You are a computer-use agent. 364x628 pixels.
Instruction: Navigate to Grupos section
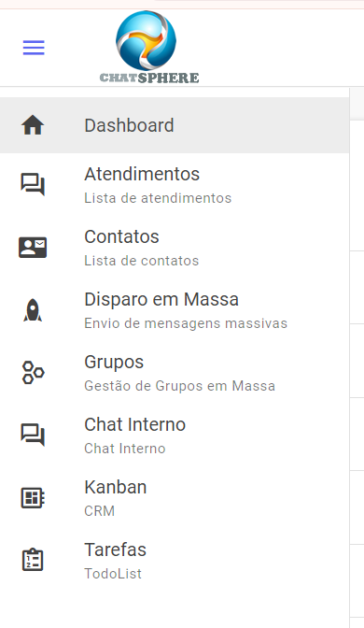[175, 373]
